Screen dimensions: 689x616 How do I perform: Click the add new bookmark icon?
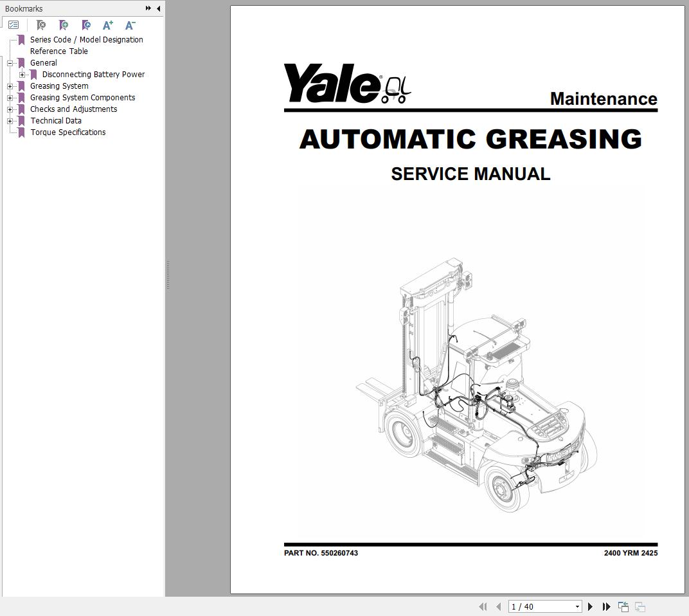coord(64,25)
